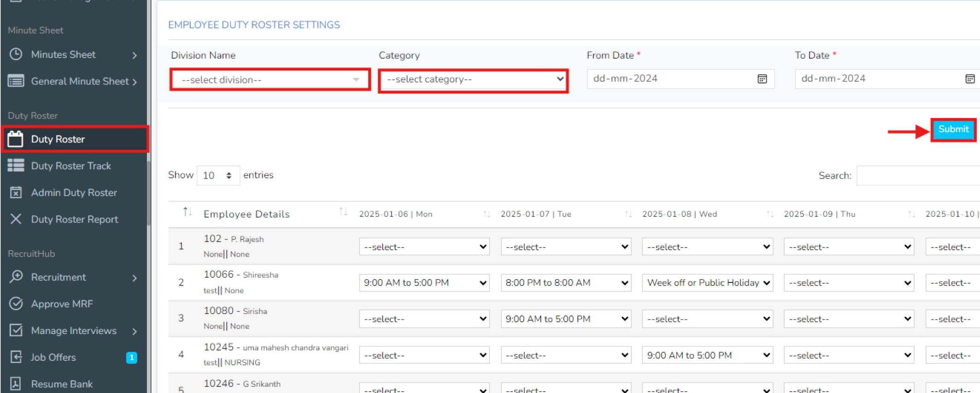Image resolution: width=980 pixels, height=393 pixels.
Task: Click the Duty Roster Report X icon
Action: 16,219
